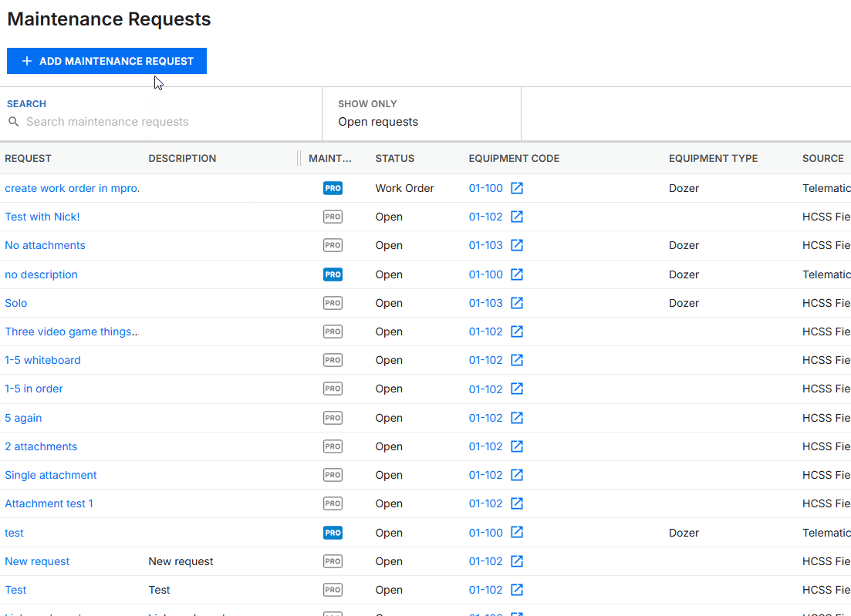Screen dimensions: 851x616
Task: Click the search magnifier icon
Action: click(x=14, y=121)
